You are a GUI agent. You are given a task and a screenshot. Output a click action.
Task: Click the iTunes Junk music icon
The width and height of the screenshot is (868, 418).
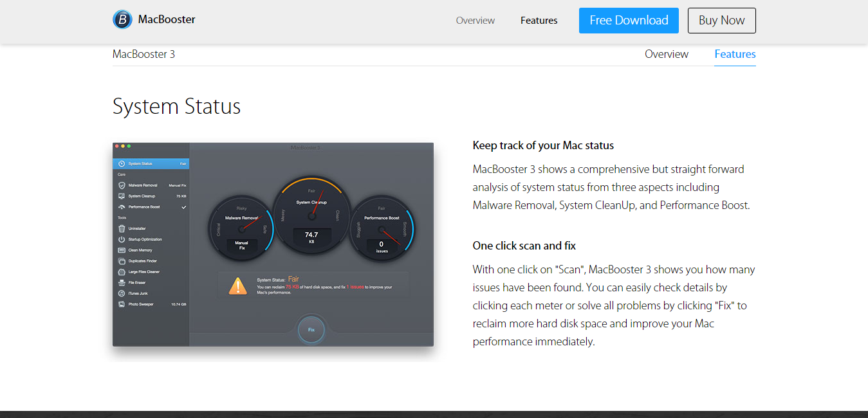[x=122, y=293]
